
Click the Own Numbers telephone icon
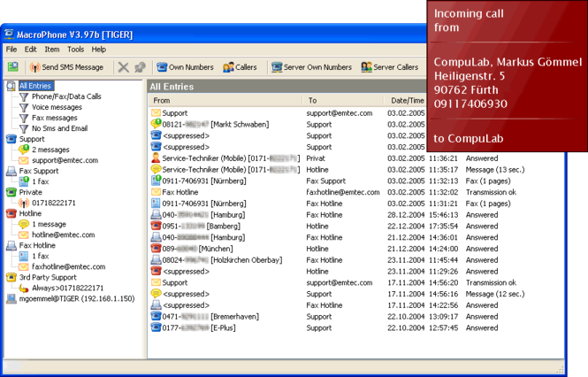click(x=162, y=67)
